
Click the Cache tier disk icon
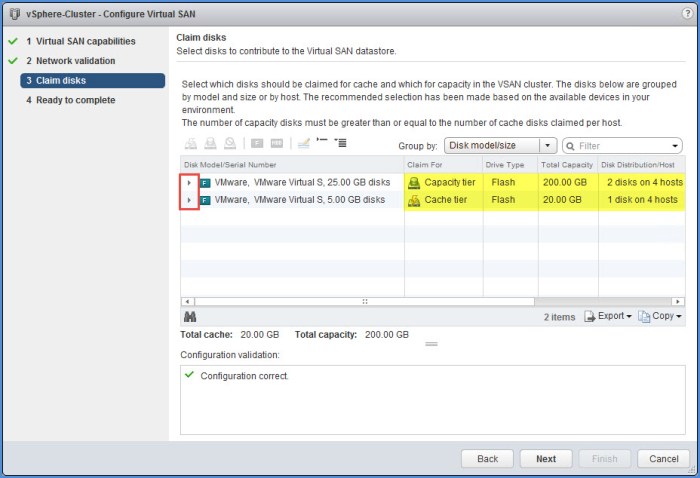pos(414,200)
